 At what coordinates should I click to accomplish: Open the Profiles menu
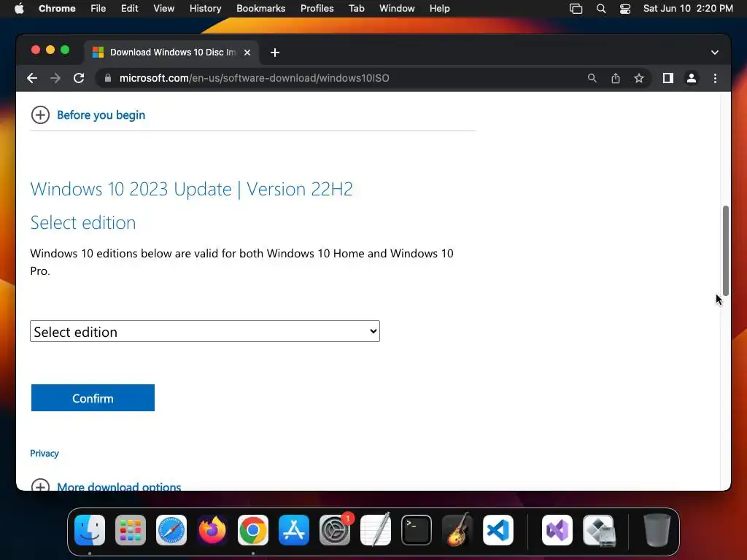317,9
